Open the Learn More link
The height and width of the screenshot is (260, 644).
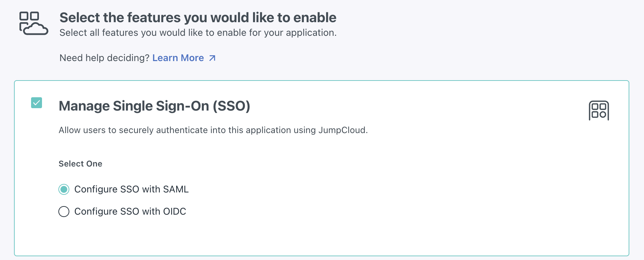pyautogui.click(x=178, y=58)
